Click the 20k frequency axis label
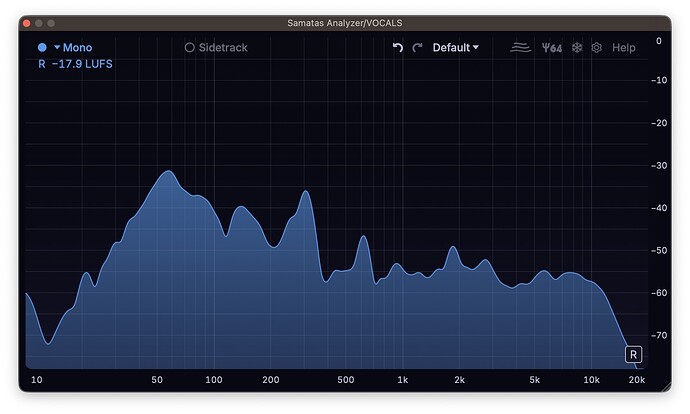 click(x=637, y=380)
